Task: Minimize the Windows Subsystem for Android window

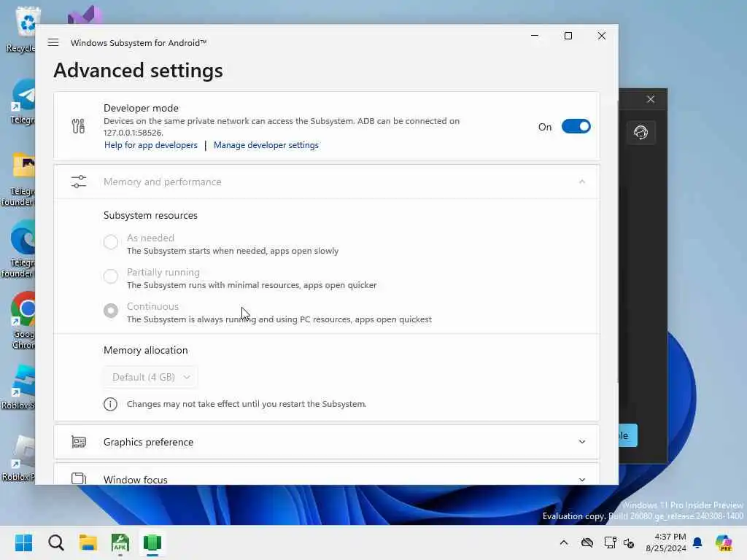Action: coord(535,36)
